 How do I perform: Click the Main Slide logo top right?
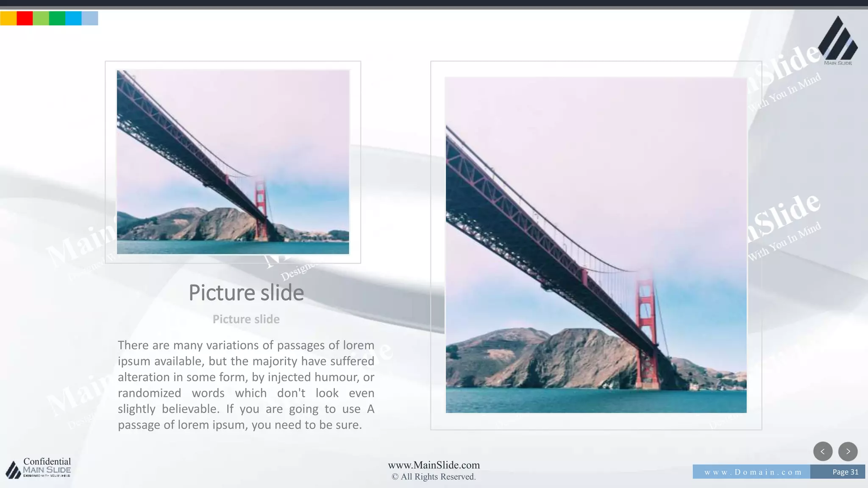click(837, 41)
